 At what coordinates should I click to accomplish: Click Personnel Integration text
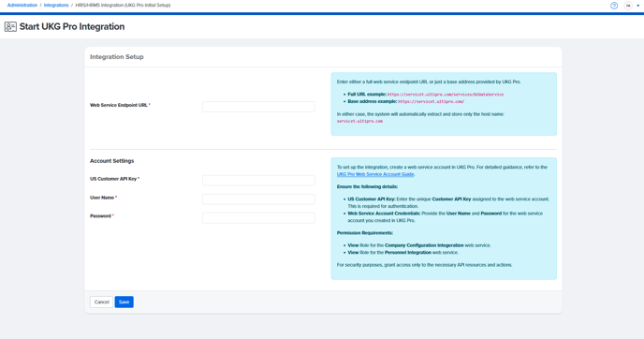[408, 253]
